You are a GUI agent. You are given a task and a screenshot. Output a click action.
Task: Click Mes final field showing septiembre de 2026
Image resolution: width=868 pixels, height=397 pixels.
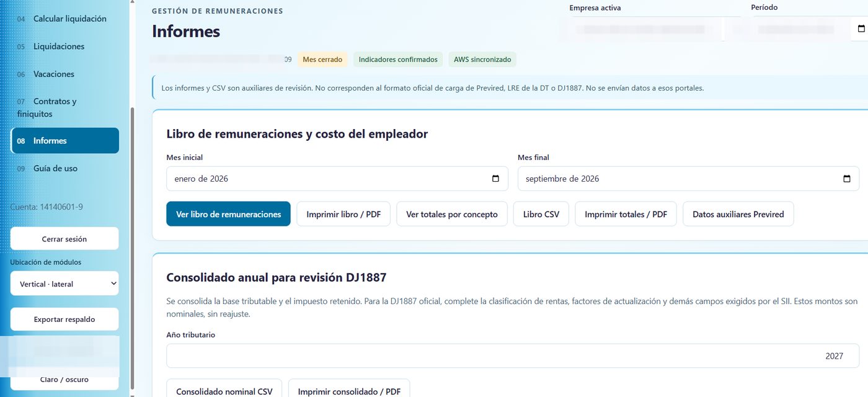point(688,179)
